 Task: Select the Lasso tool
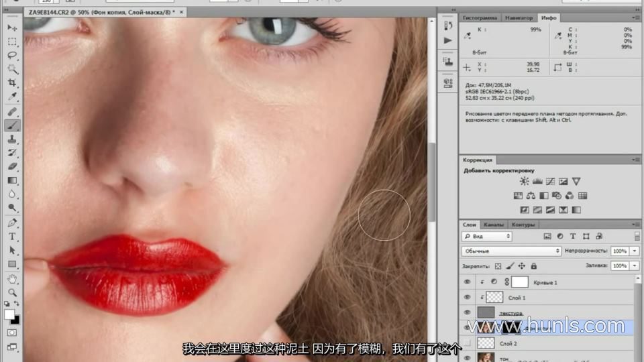click(x=12, y=56)
